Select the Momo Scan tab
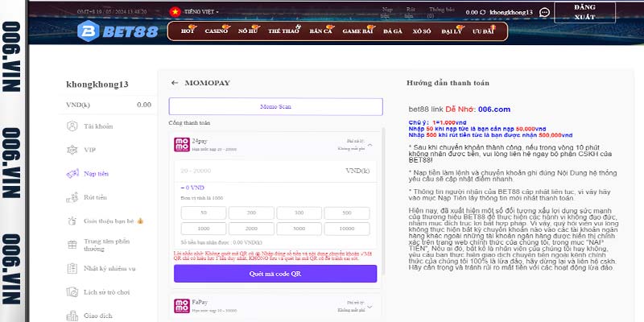 tap(275, 107)
